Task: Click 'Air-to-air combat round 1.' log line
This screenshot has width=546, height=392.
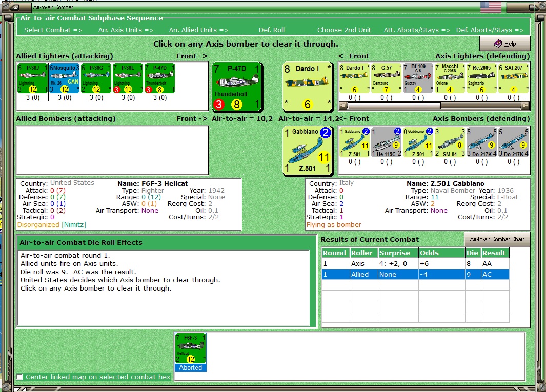Action: point(65,256)
